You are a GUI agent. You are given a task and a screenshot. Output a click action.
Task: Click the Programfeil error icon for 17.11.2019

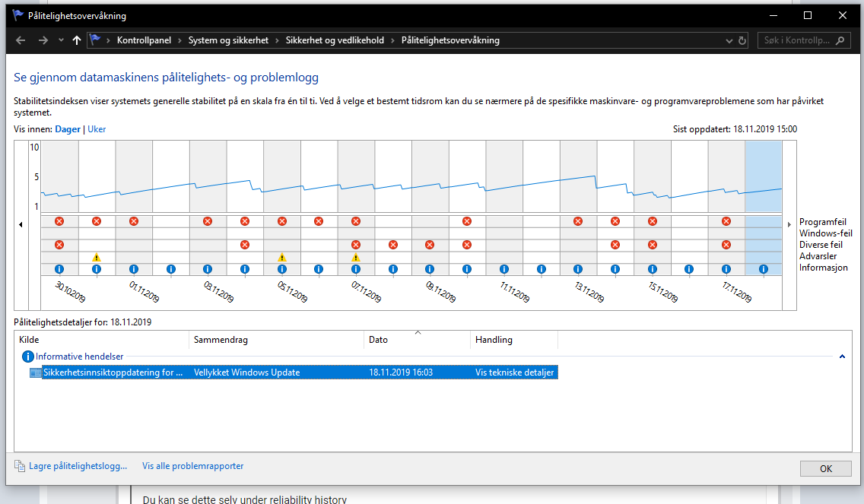coord(726,221)
